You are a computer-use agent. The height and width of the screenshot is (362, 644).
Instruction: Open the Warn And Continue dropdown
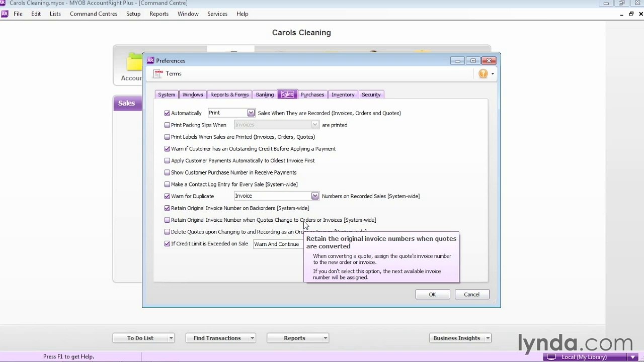[278, 244]
